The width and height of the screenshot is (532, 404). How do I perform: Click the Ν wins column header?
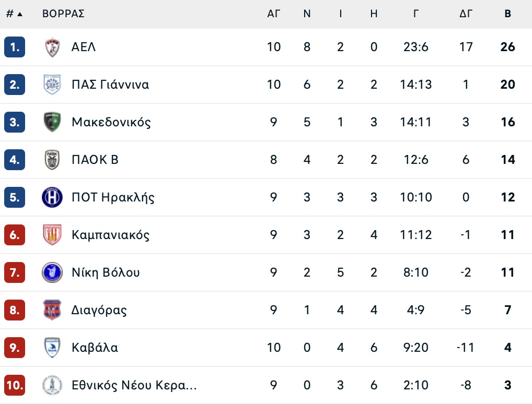click(307, 14)
